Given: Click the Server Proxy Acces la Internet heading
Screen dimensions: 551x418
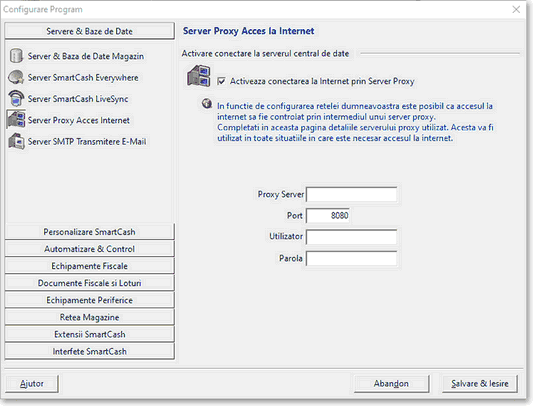Looking at the screenshot, I should [x=248, y=31].
